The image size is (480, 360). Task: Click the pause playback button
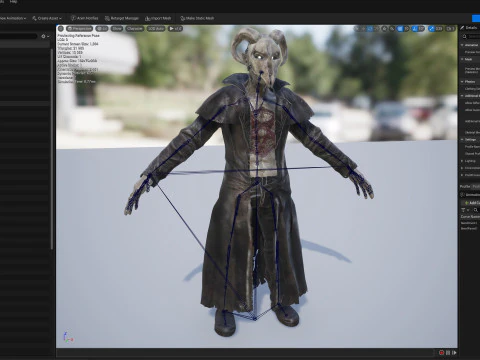coord(448,352)
